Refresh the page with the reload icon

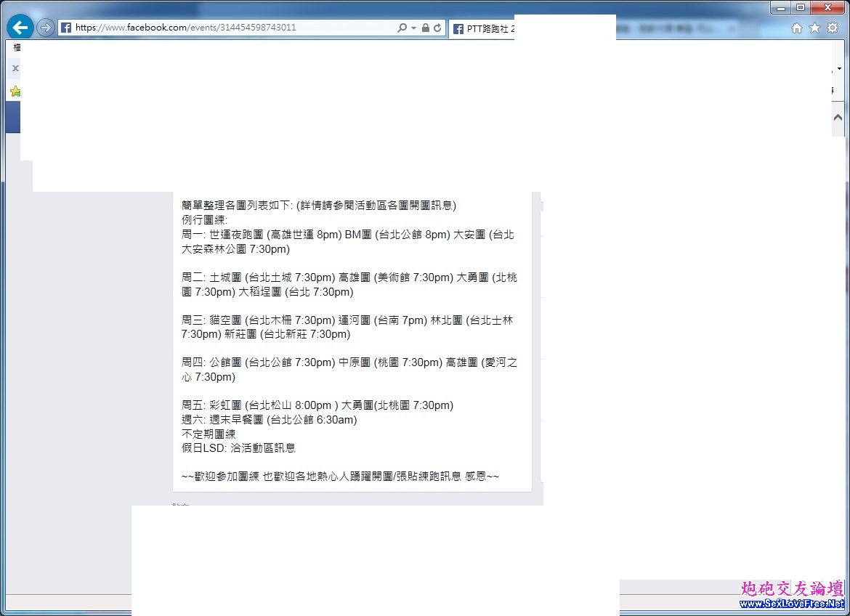(437, 28)
